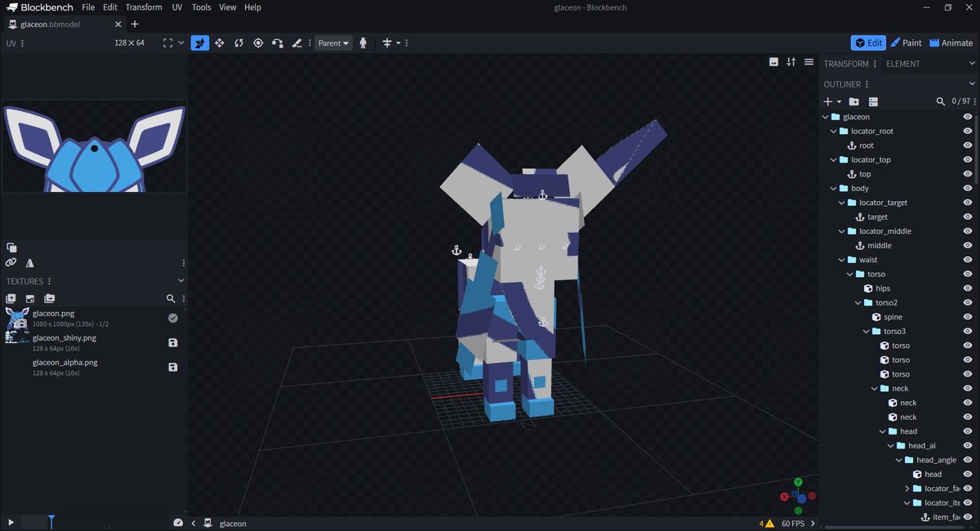Toggle visibility of head_ai group
Viewport: 980px width, 531px height.
coord(968,445)
